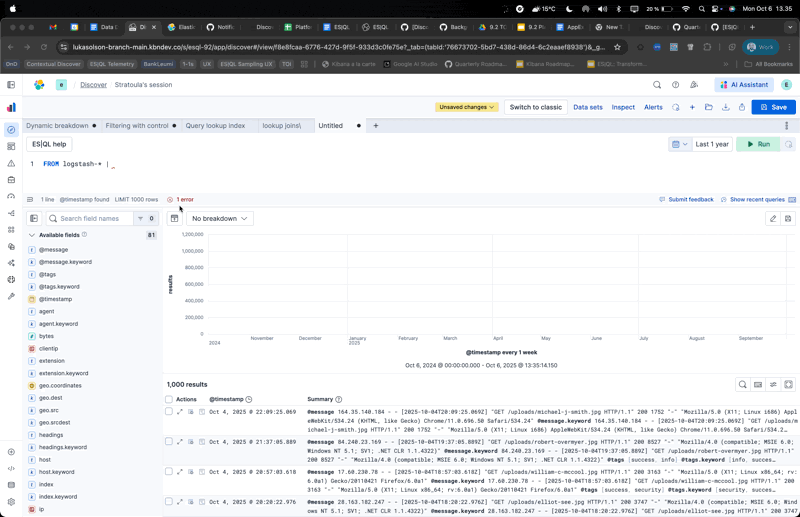
Task: Click the keyboard icon beside Show recent queries
Action: pyautogui.click(x=792, y=200)
